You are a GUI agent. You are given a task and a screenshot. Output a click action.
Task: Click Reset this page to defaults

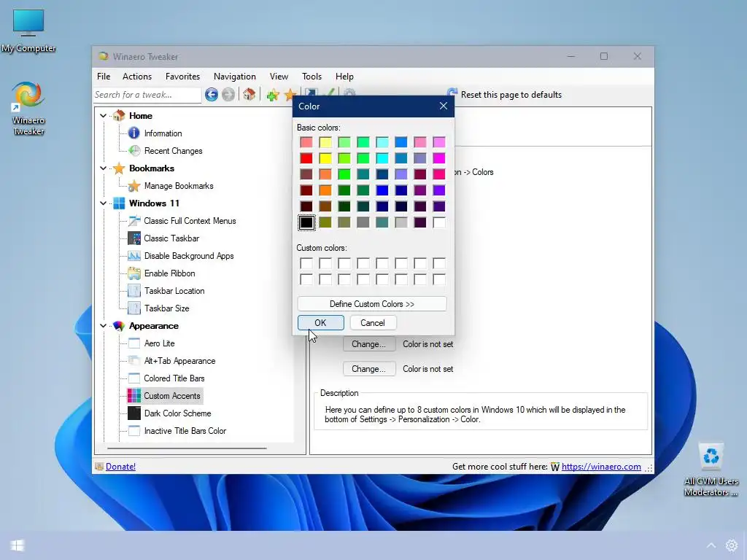click(505, 94)
